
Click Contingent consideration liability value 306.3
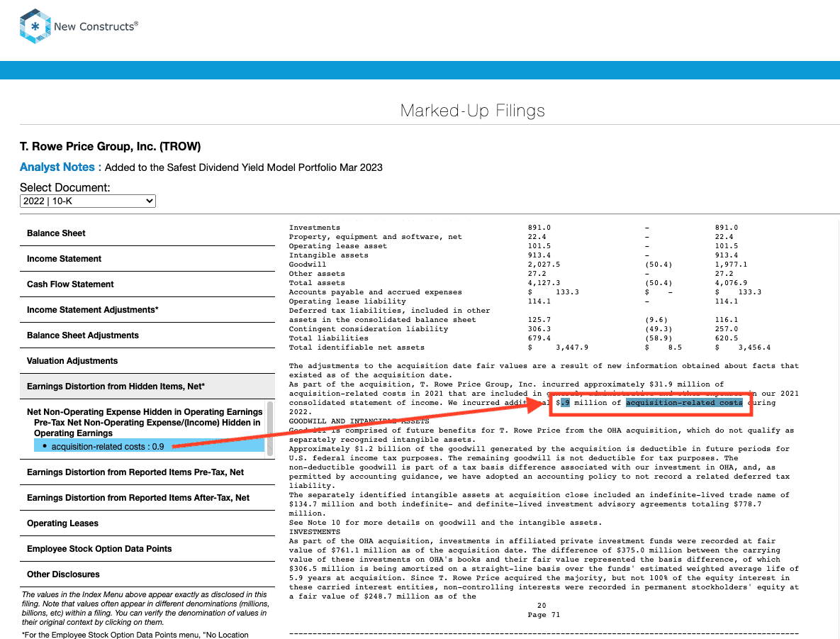point(539,329)
